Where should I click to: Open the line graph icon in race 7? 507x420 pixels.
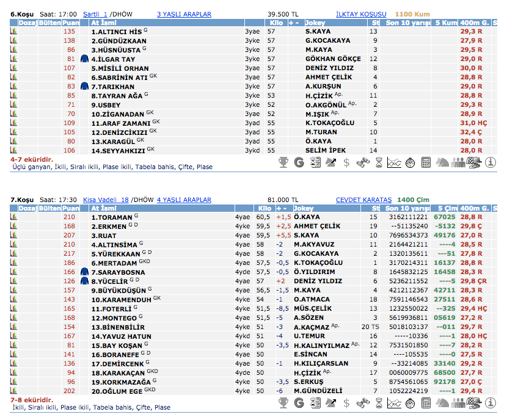pos(394,402)
